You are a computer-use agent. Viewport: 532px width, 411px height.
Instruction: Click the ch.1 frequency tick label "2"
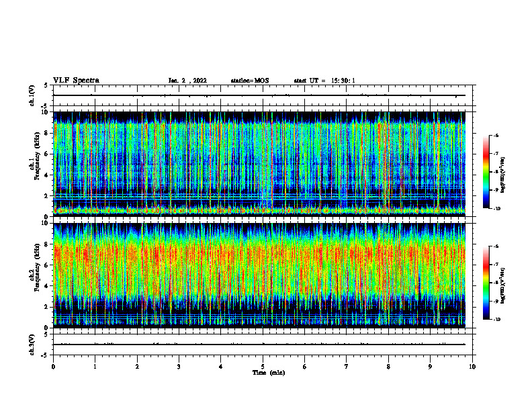point(46,196)
